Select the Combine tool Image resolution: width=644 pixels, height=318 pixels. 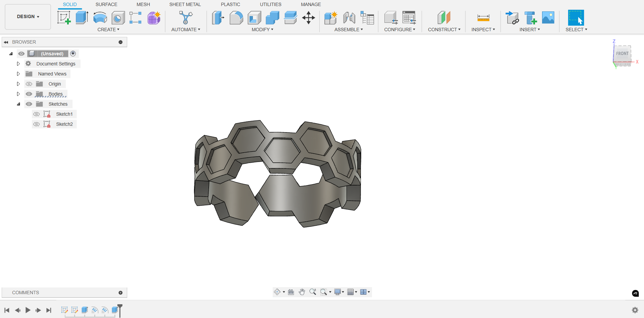click(272, 18)
